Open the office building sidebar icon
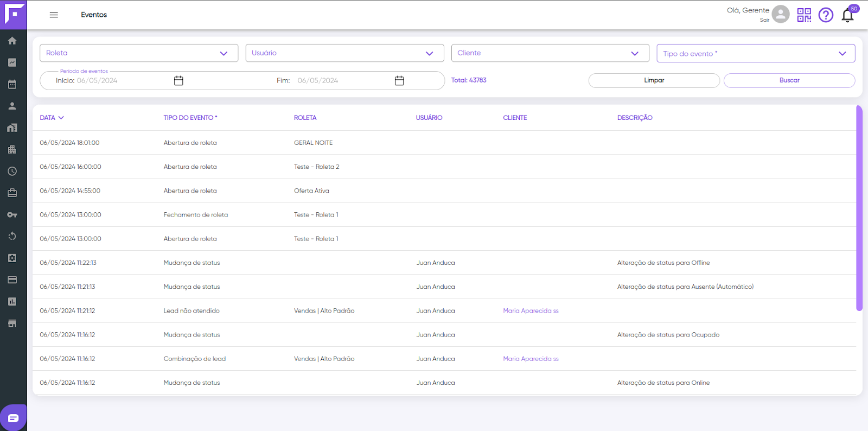 (12, 149)
